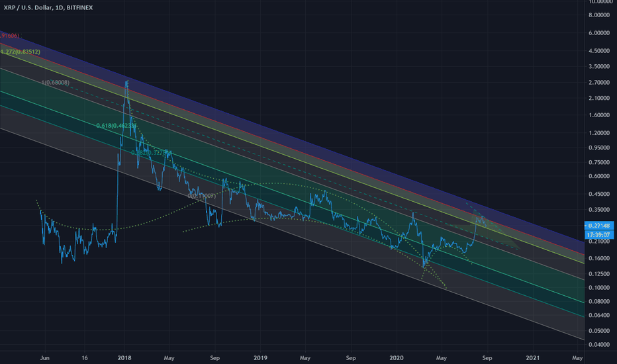Click the Jun date on time axis
The height and width of the screenshot is (364, 617).
[45, 357]
